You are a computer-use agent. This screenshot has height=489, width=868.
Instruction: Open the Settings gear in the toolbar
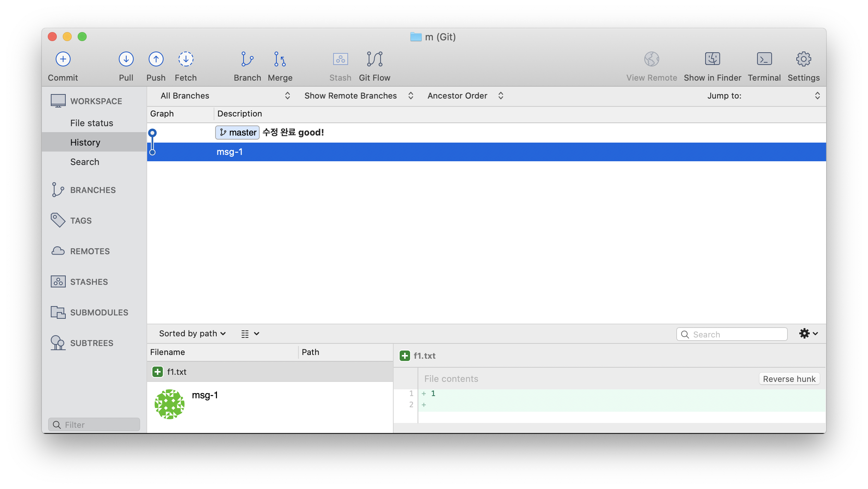click(x=803, y=59)
